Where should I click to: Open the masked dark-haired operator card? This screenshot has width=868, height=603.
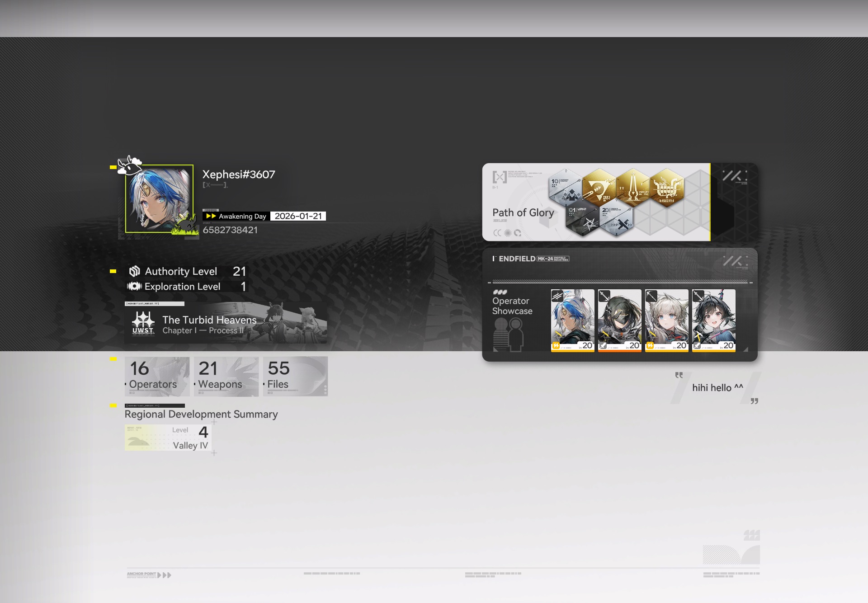pyautogui.click(x=619, y=320)
